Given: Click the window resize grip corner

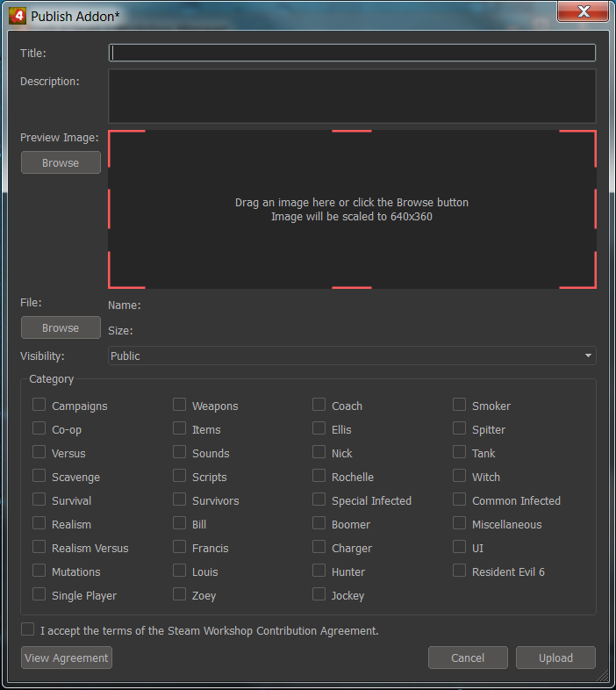Looking at the screenshot, I should pos(602,676).
